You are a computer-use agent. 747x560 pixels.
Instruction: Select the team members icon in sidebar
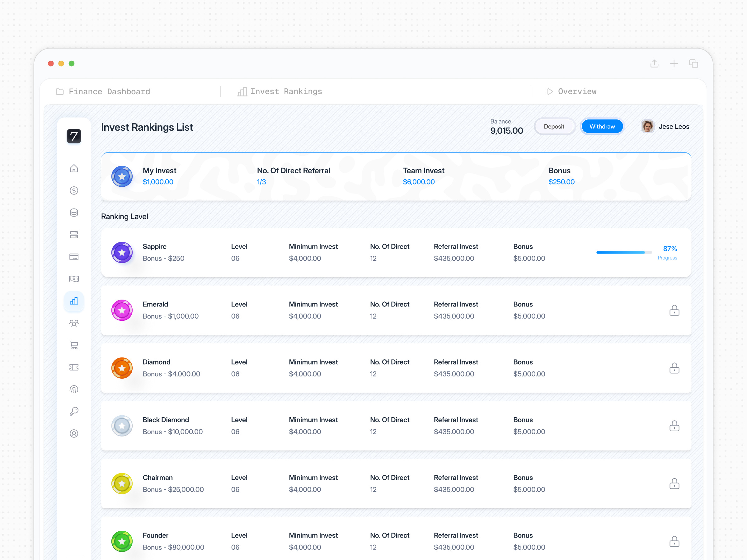(74, 323)
